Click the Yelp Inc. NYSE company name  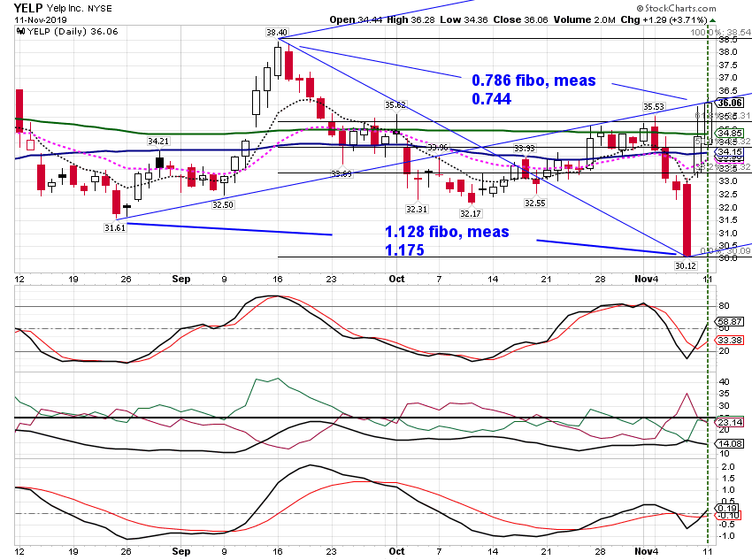point(80,9)
